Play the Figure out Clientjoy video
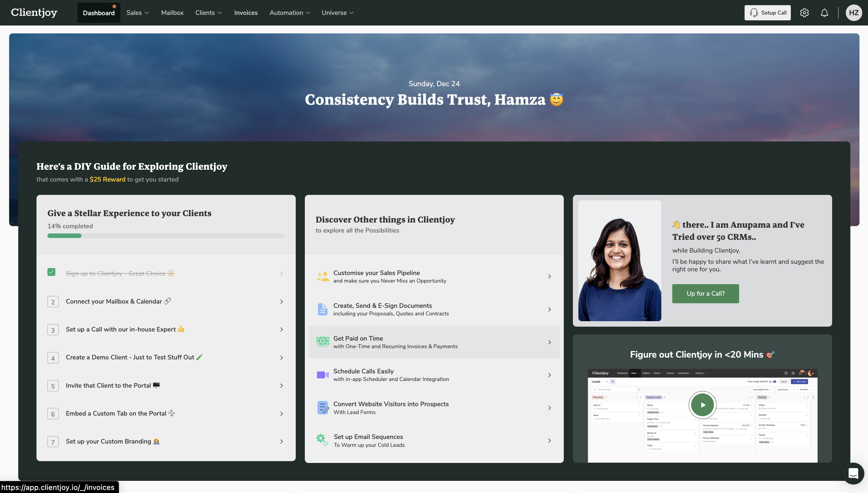Viewport: 868px width, 493px height. pyautogui.click(x=702, y=405)
